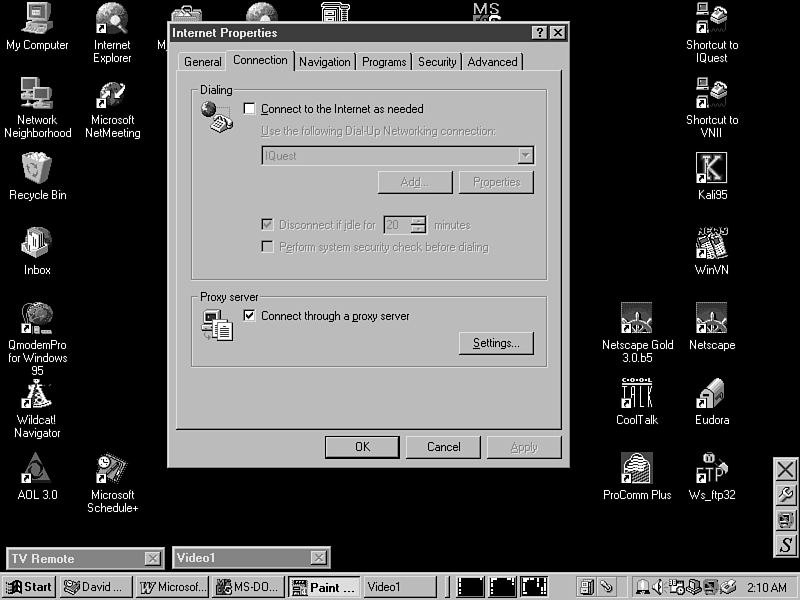800x600 pixels.
Task: Switch to the General tab
Action: (x=203, y=62)
